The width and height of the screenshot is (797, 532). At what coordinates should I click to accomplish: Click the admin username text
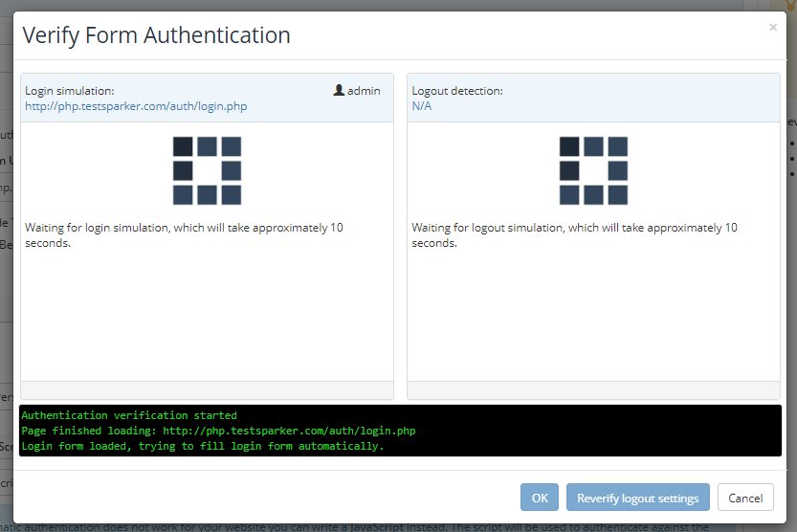[364, 91]
